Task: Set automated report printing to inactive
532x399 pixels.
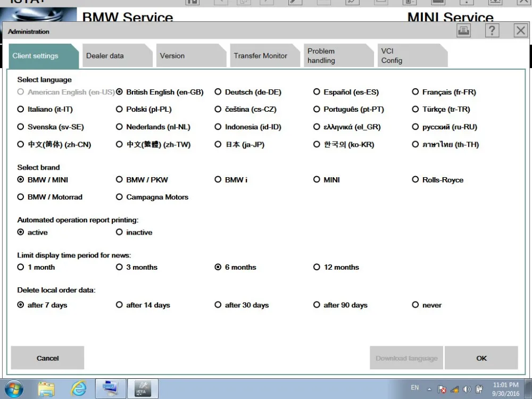Action: point(134,232)
